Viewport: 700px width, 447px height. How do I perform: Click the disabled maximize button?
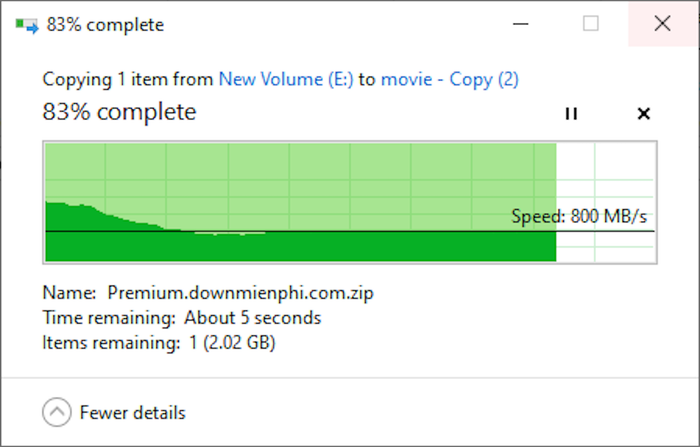(x=591, y=23)
